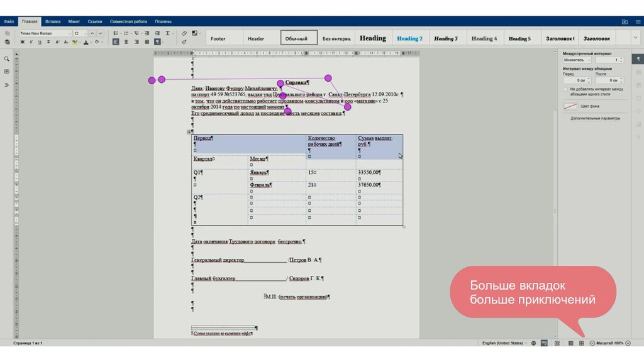Open the Файл menu tab

click(x=9, y=22)
